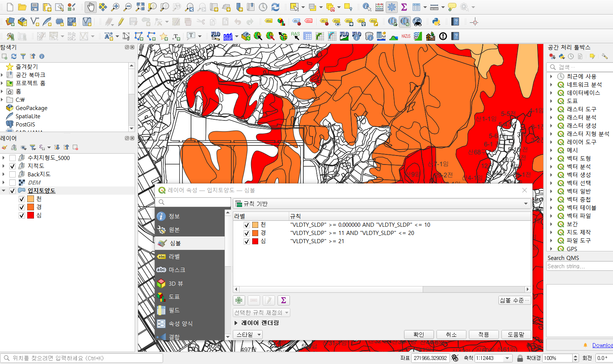The image size is (613, 364).
Task: Toggle visibility of Back지도 layer
Action: [12, 174]
